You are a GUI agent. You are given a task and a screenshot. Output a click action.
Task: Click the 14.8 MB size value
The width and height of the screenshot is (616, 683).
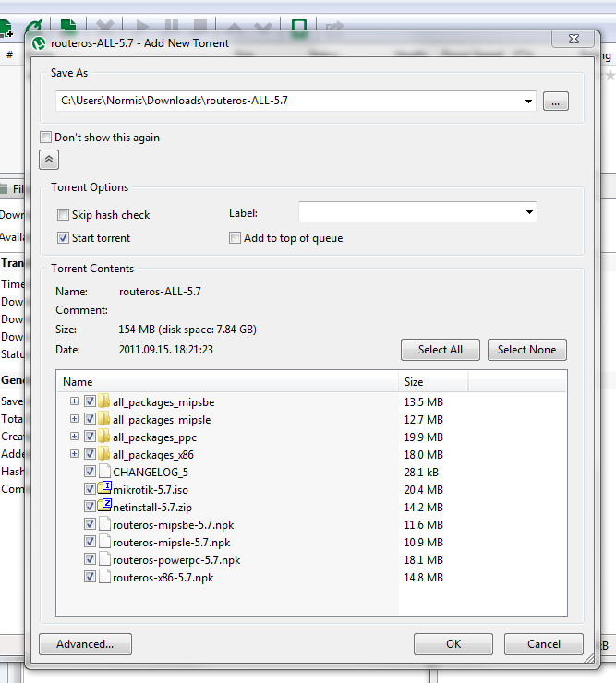pyautogui.click(x=423, y=577)
